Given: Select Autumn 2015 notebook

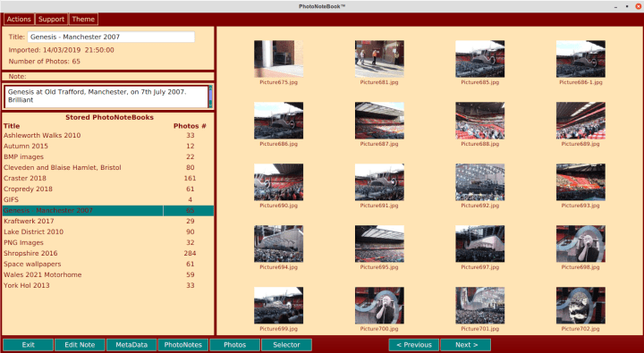Looking at the screenshot, I should pyautogui.click(x=108, y=147).
